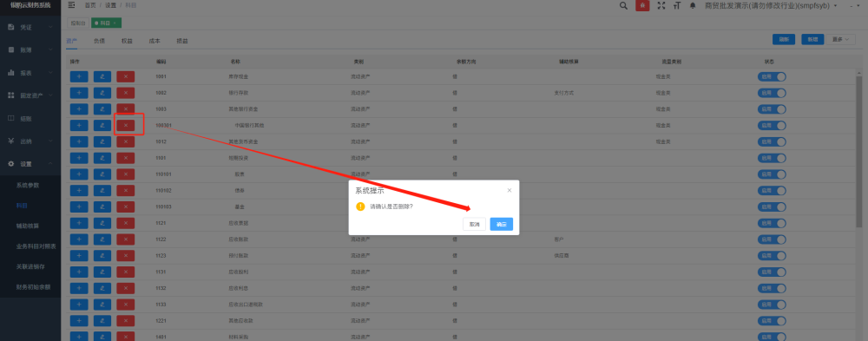Click the edit pencil button in row 1133

(102, 305)
